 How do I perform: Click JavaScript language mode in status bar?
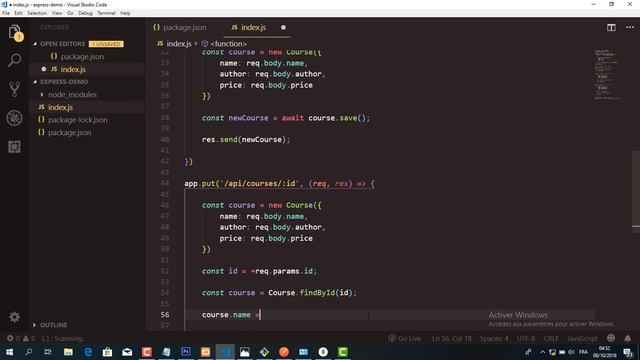582,338
